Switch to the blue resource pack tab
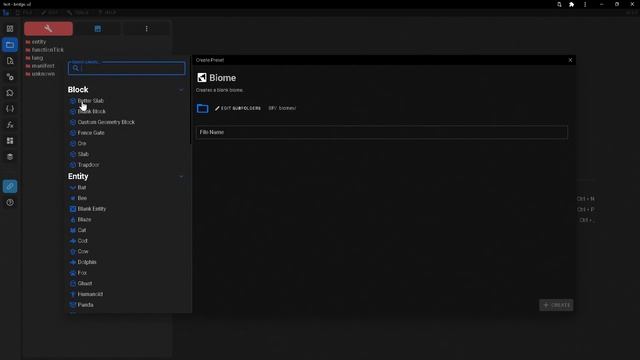The width and height of the screenshot is (640, 360). pos(97,29)
